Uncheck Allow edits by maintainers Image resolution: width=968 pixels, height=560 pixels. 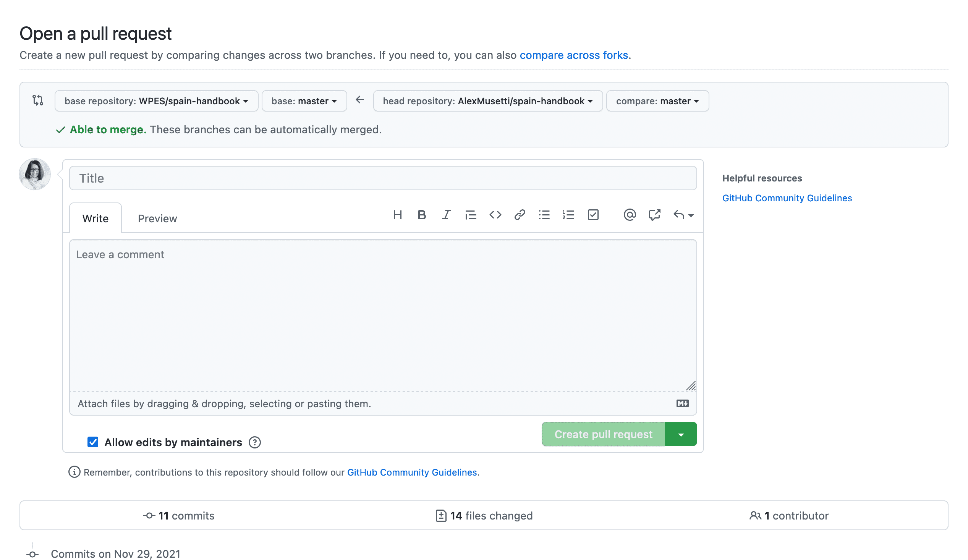point(93,442)
